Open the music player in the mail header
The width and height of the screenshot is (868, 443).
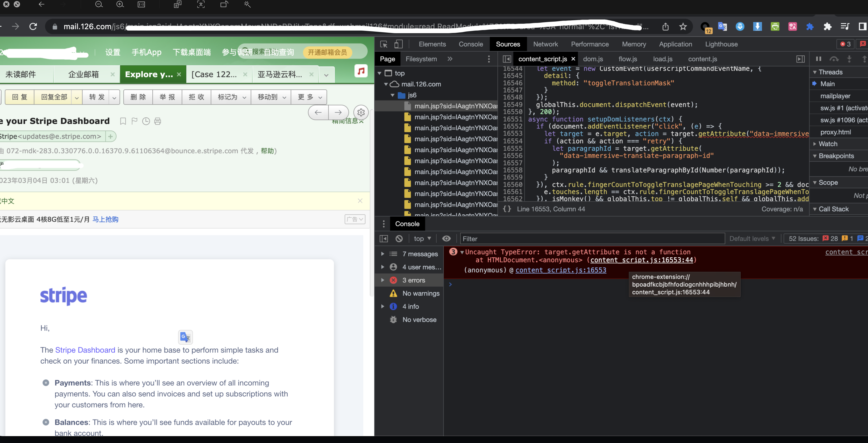(361, 71)
